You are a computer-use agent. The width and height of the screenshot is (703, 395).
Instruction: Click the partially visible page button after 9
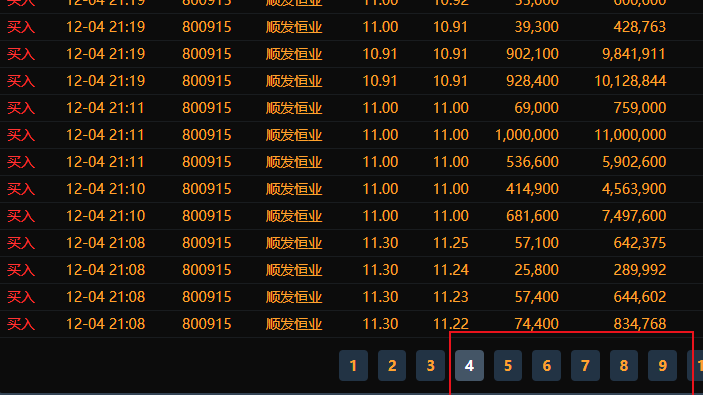click(695, 365)
